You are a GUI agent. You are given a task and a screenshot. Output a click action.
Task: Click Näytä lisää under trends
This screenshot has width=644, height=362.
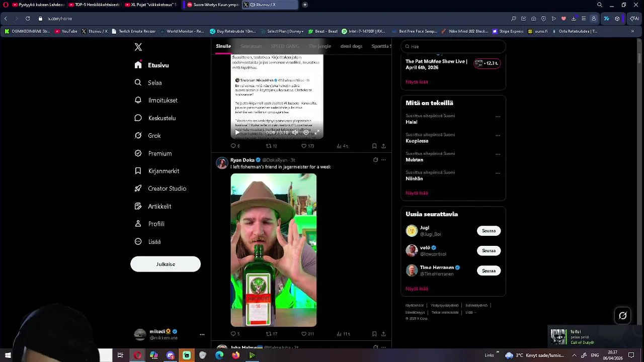click(417, 193)
